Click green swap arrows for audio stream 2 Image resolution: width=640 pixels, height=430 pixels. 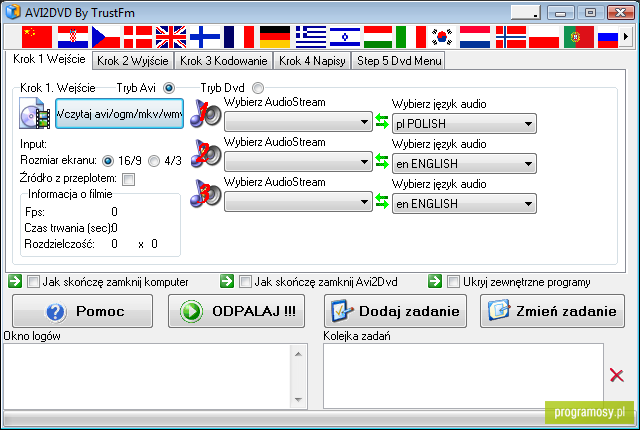pos(382,162)
